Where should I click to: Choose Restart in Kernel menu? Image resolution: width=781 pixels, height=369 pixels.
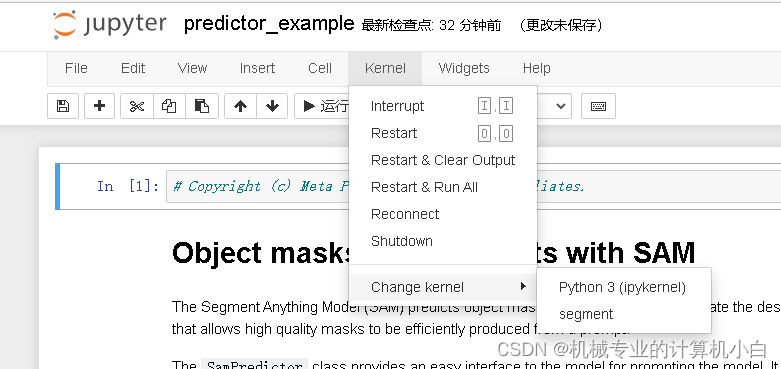pos(443,133)
